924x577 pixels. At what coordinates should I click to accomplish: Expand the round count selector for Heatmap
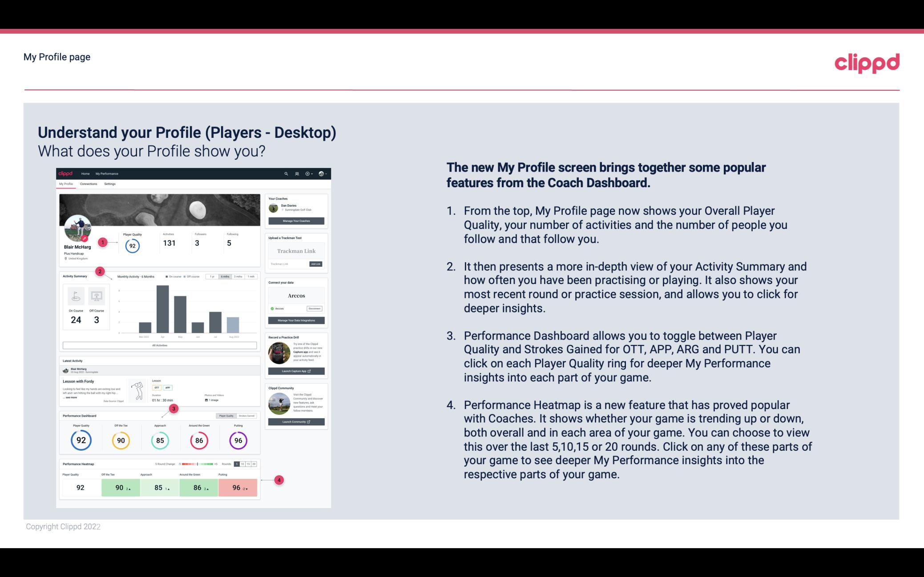pos(246,464)
